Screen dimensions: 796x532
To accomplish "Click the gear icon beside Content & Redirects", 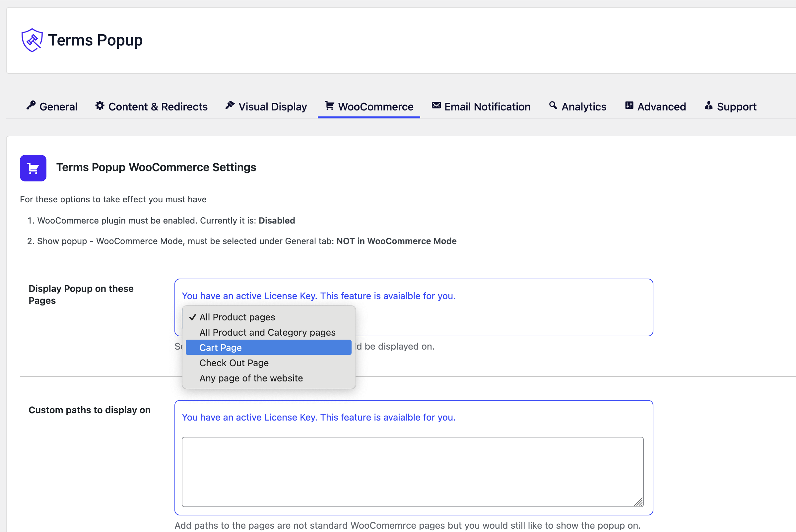I will 100,105.
